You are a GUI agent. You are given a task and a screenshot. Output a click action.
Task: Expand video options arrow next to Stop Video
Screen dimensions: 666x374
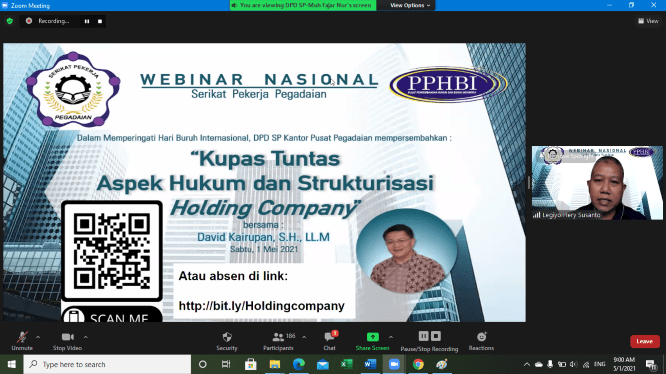(x=85, y=337)
